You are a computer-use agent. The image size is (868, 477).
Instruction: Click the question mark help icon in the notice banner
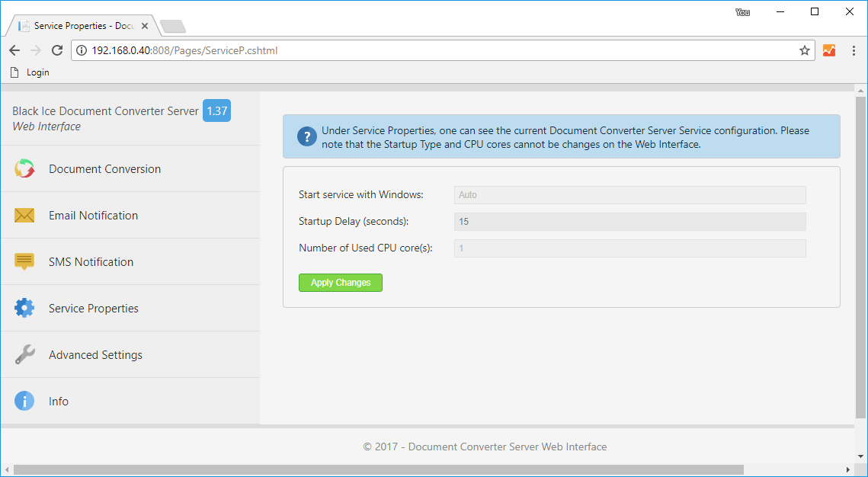(306, 136)
